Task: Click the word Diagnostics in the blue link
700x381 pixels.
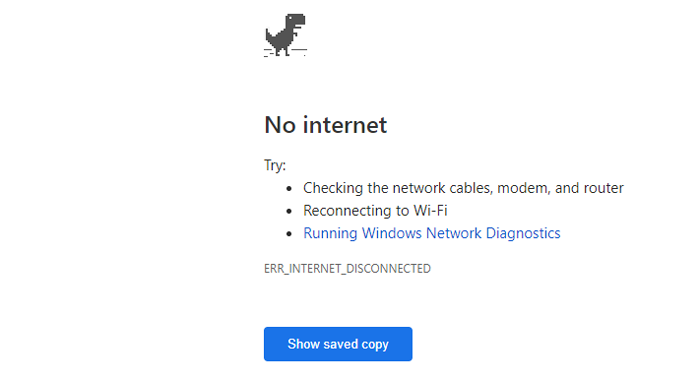Action: 523,233
